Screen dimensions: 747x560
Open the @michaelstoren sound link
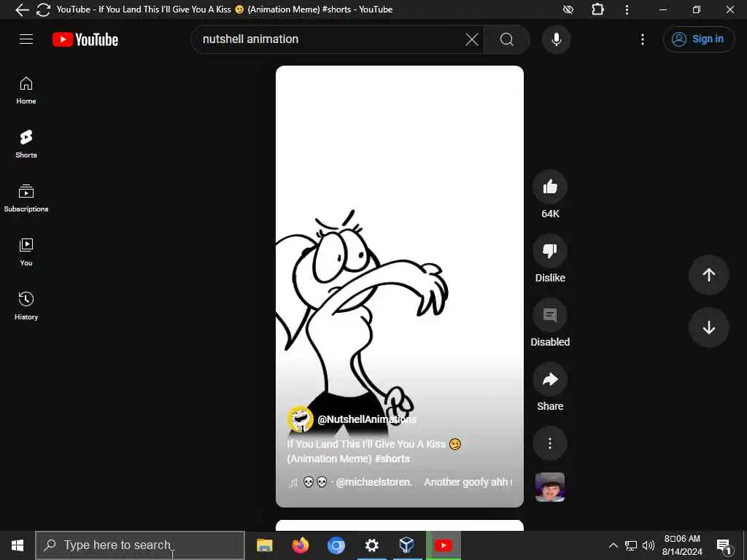[373, 482]
